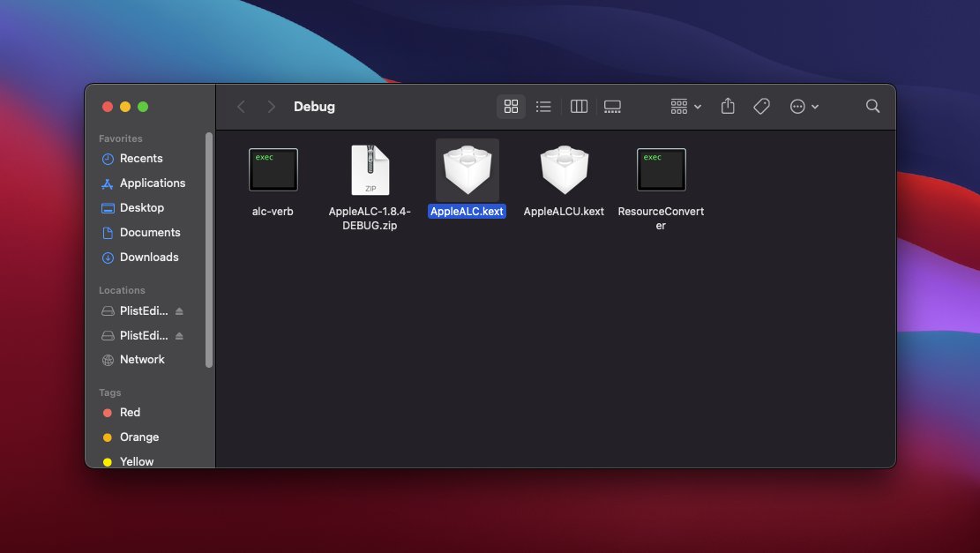Select the ResourceConverter exec icon
This screenshot has height=553, width=980.
click(662, 169)
